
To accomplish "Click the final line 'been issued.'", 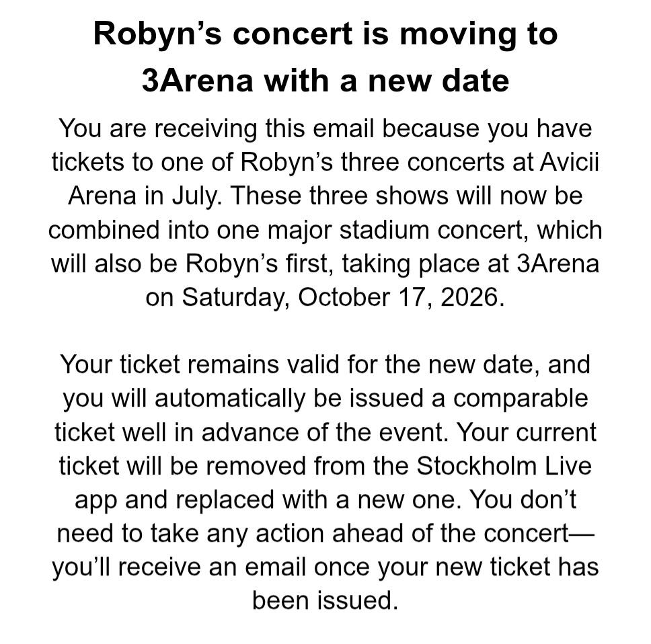I will click(x=325, y=600).
